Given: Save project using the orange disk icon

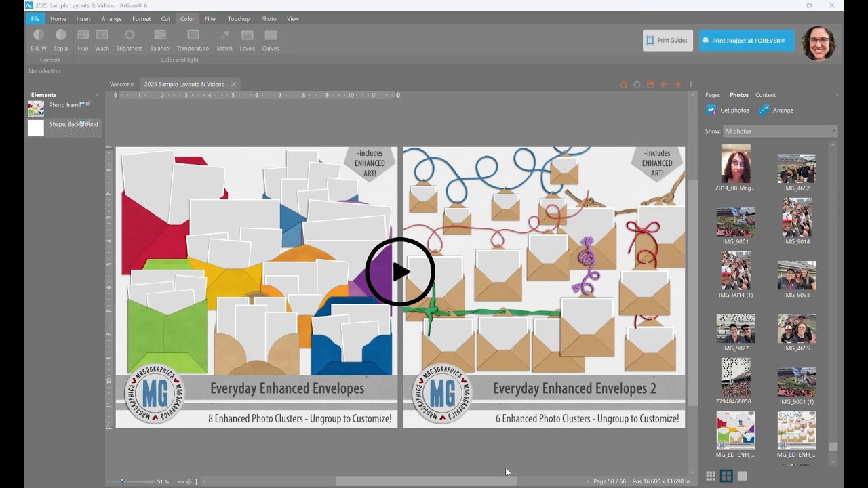Looking at the screenshot, I should coord(650,85).
